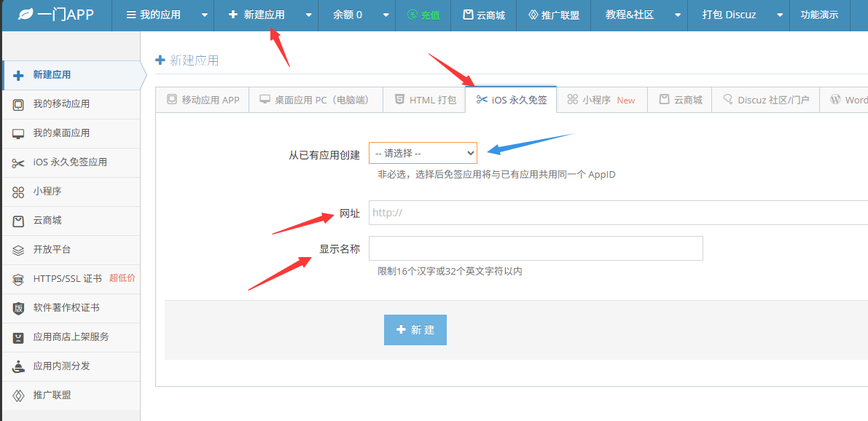Click the shield icon for HTTPS/SSL 证书
Viewport: 868px width, 421px height.
pos(18,280)
